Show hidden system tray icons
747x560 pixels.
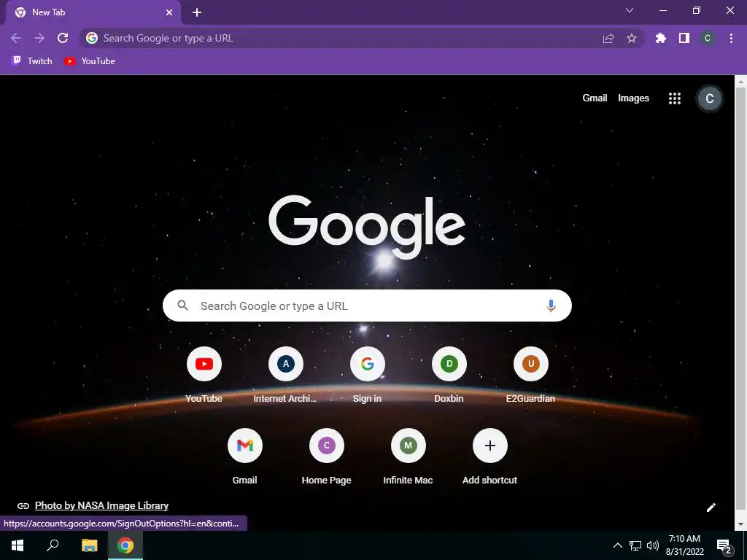click(x=617, y=545)
